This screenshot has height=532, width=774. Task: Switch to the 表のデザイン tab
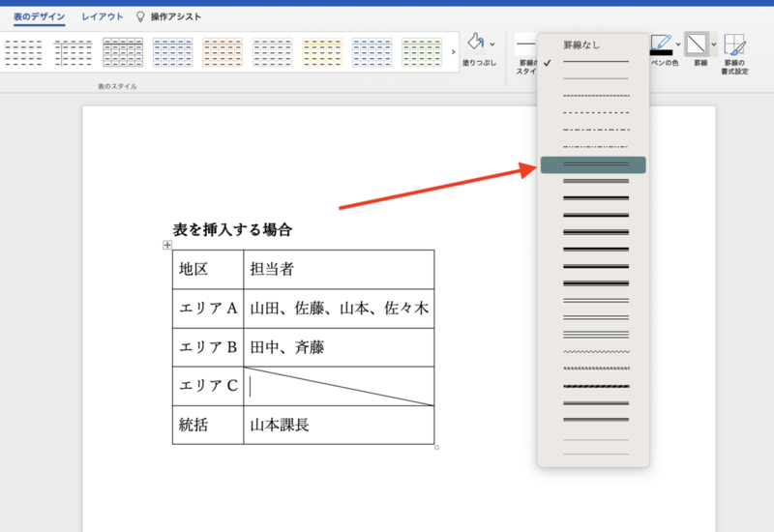pyautogui.click(x=39, y=16)
